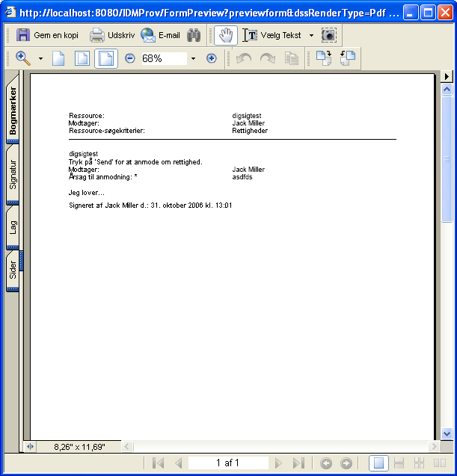Click the 'asdfds' value text
Viewport: 457px width, 476px height.
point(242,177)
